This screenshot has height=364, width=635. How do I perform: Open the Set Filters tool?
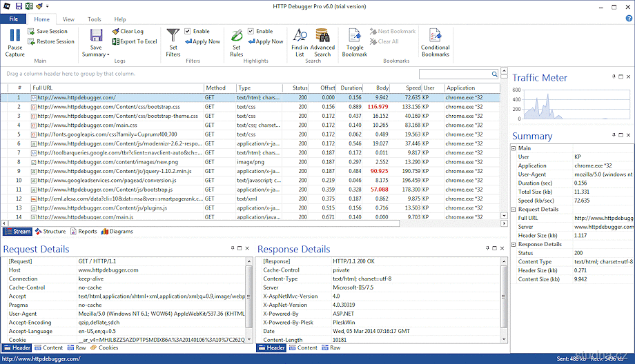173,36
